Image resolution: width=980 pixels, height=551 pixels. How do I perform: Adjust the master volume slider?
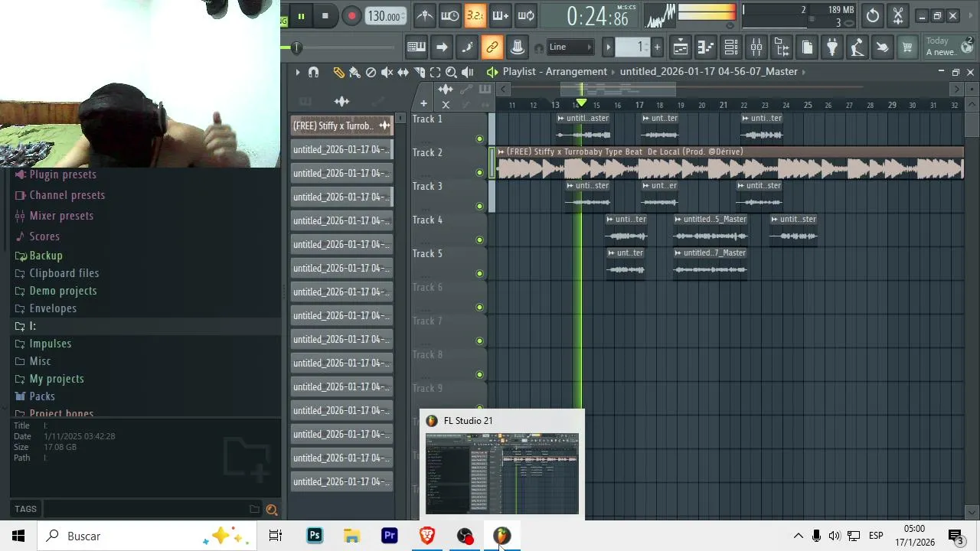click(x=296, y=48)
